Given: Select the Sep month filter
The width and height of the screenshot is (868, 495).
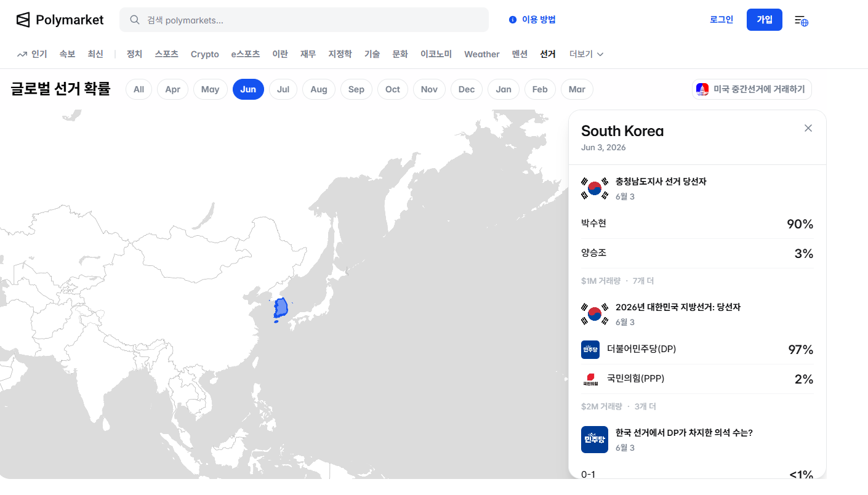Looking at the screenshot, I should 356,89.
